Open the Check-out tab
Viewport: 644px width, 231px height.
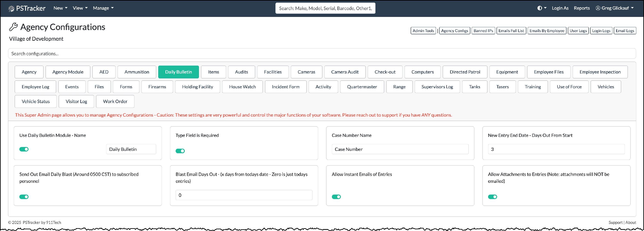(385, 72)
